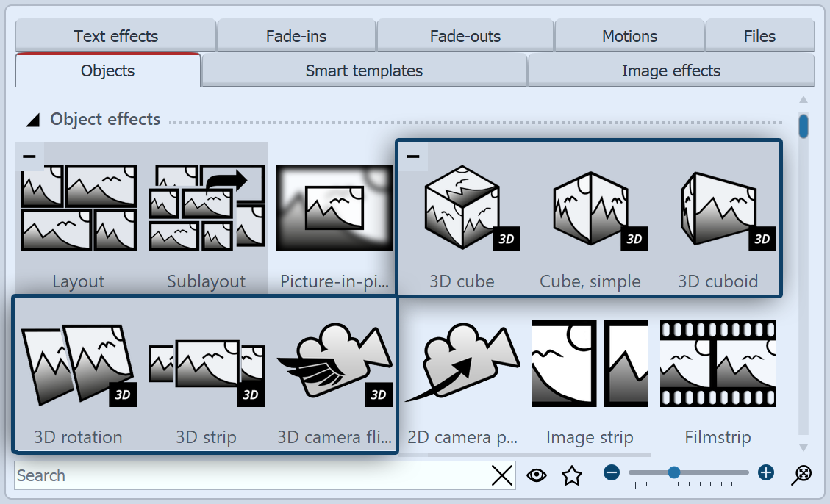Screen dimensions: 830x504
Task: Click the thumbnail size slider handle
Action: (x=673, y=472)
